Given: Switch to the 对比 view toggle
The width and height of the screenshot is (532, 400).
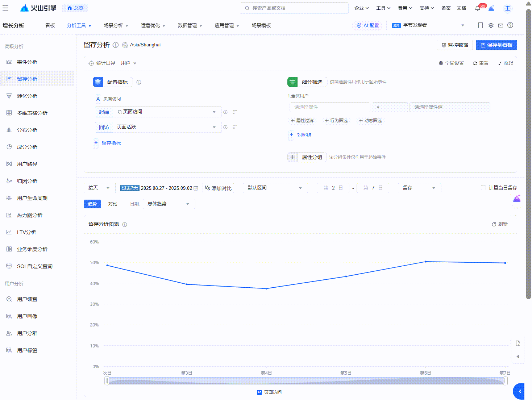Looking at the screenshot, I should (112, 204).
